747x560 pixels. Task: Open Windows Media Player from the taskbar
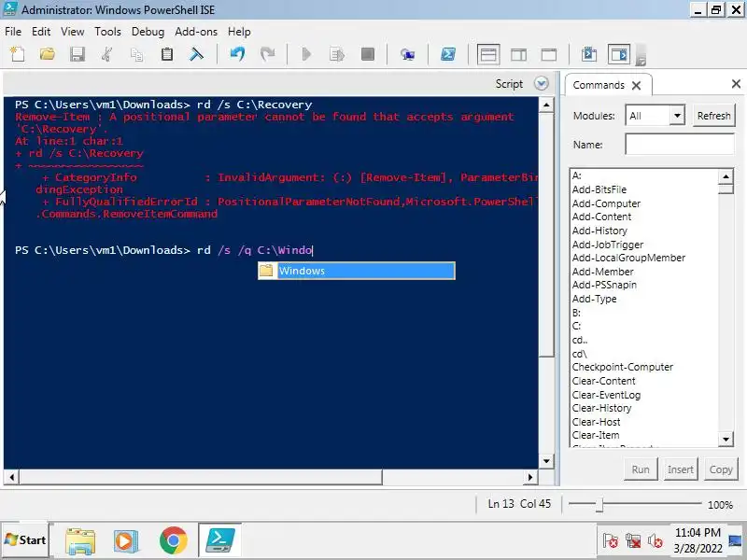tap(126, 540)
